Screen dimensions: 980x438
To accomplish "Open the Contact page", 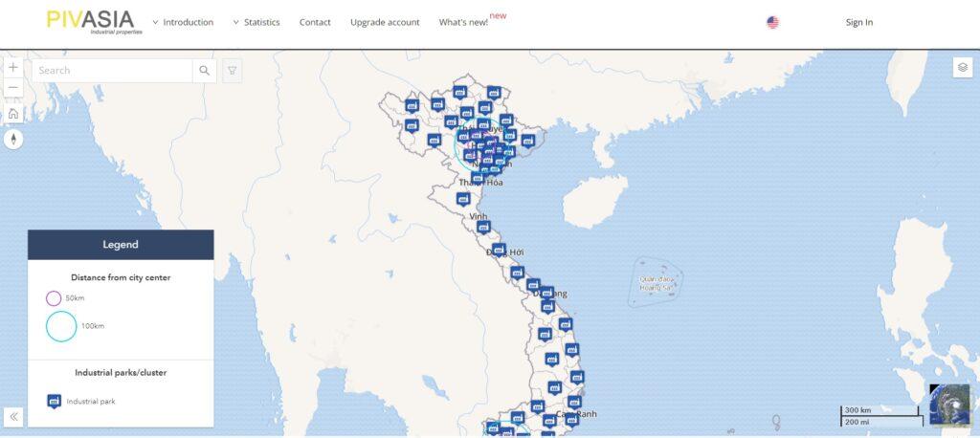I will 315,22.
